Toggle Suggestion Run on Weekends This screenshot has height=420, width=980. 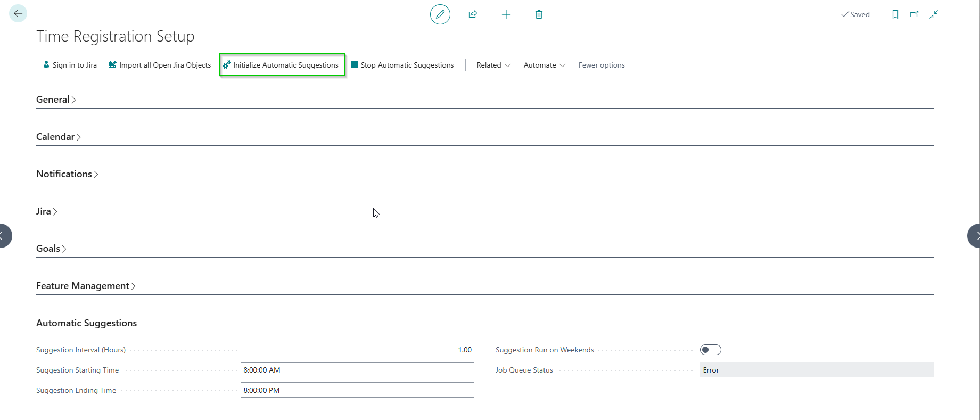(x=710, y=350)
